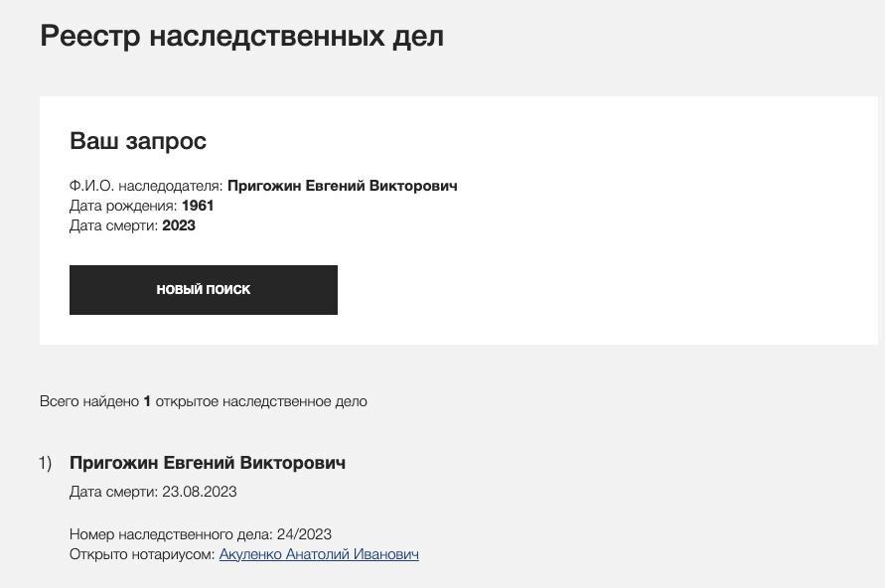Click the открытое наследственное дело text
The image size is (885, 588).
click(x=261, y=401)
